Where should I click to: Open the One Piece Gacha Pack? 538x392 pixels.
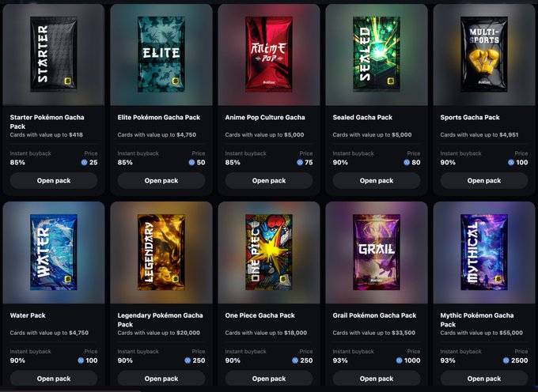(269, 379)
